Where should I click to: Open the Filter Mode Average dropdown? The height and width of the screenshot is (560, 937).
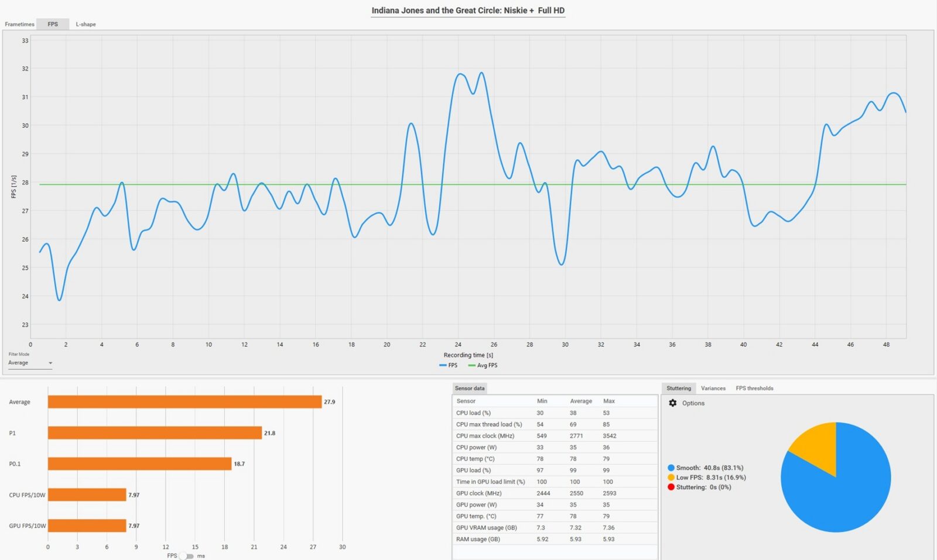pos(30,363)
